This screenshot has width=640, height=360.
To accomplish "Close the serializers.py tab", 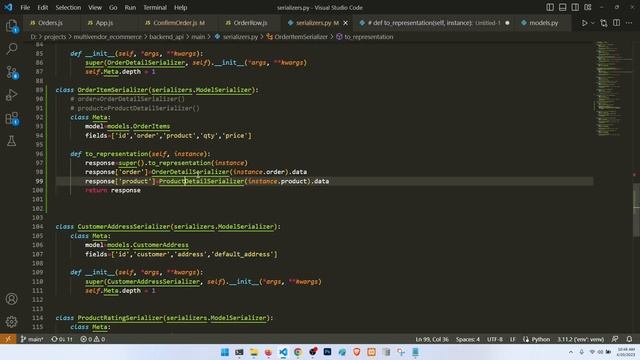I will pos(345,23).
